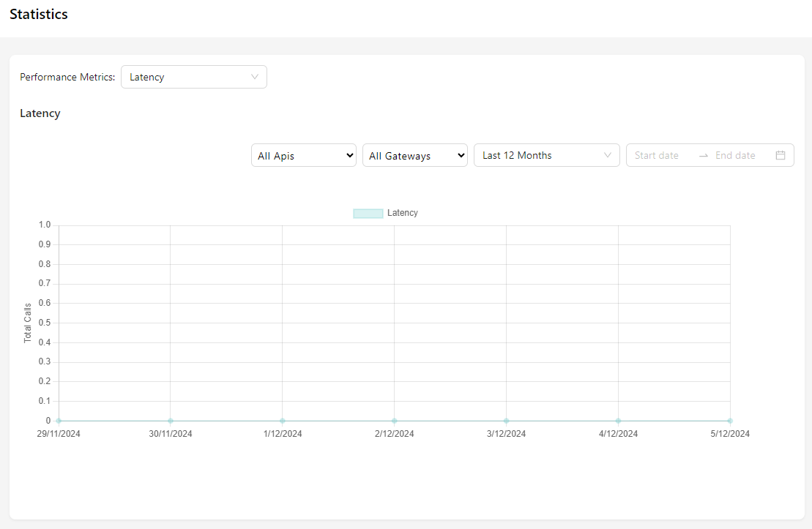Focus the Start date input field

(658, 155)
